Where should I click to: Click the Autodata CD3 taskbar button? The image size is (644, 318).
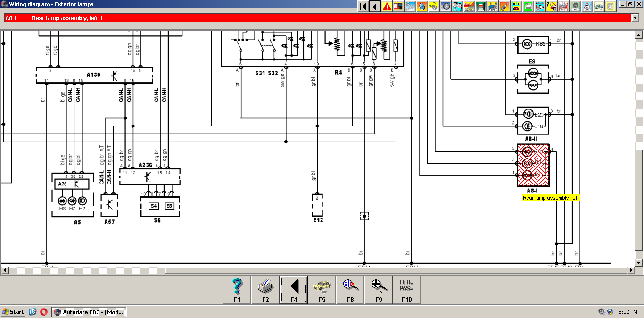click(x=89, y=312)
